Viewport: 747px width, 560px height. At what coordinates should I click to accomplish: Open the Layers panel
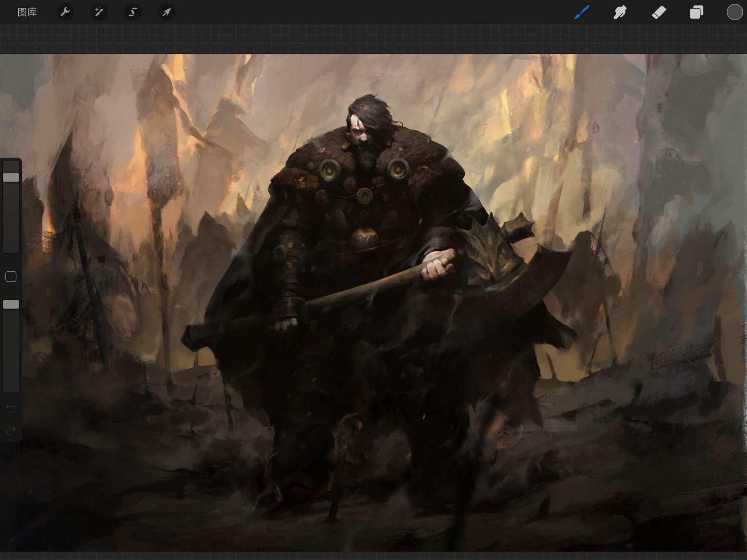(696, 12)
